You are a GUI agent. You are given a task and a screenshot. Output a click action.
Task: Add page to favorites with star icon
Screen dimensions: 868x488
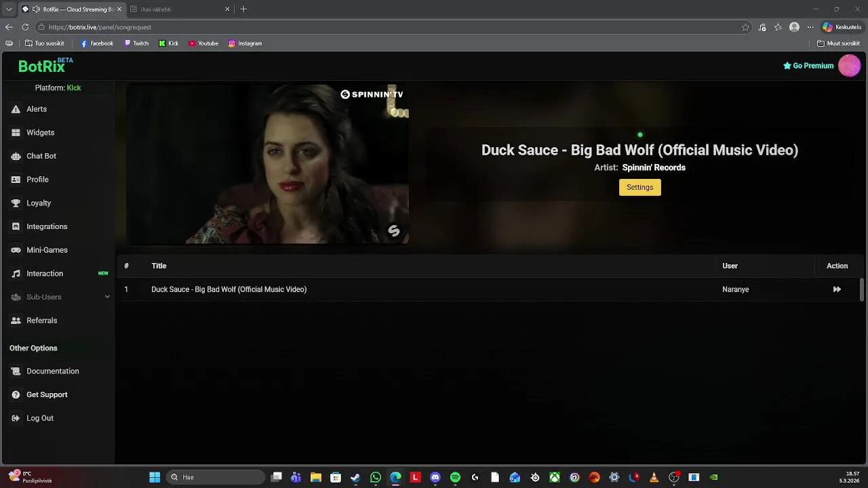pyautogui.click(x=745, y=27)
